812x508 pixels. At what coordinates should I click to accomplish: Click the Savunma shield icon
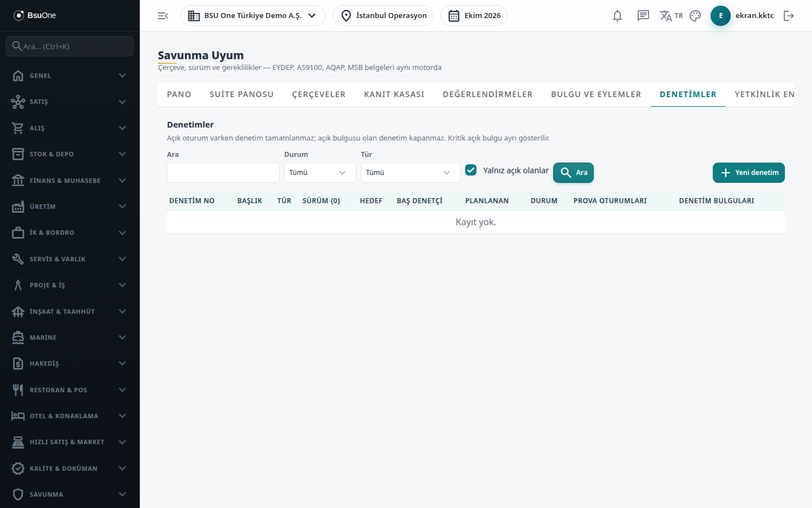coord(18,494)
